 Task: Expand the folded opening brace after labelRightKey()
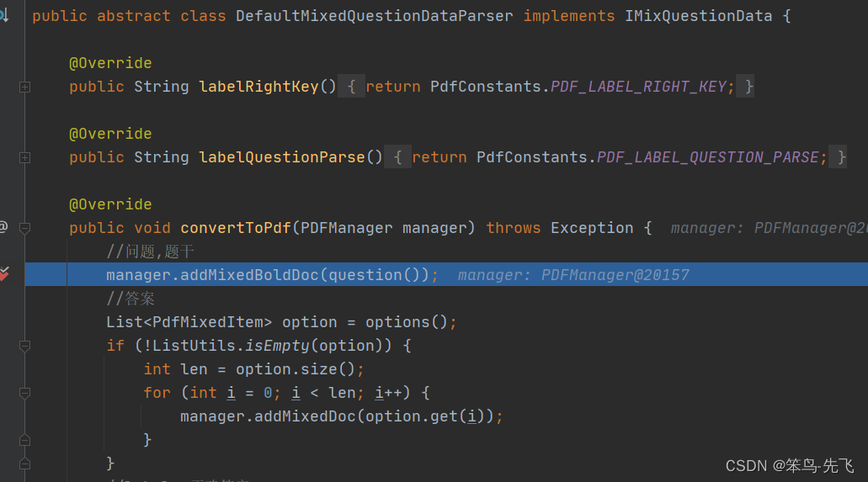[x=351, y=87]
